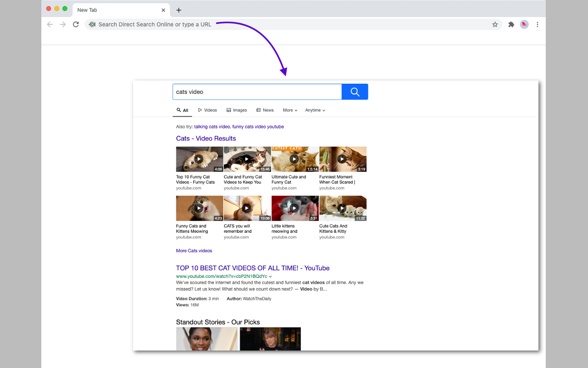Open the Anytime time filter dropdown

pos(315,110)
